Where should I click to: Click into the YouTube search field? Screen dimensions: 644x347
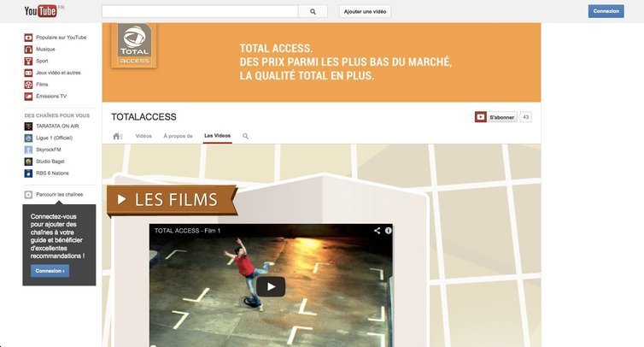coord(200,11)
